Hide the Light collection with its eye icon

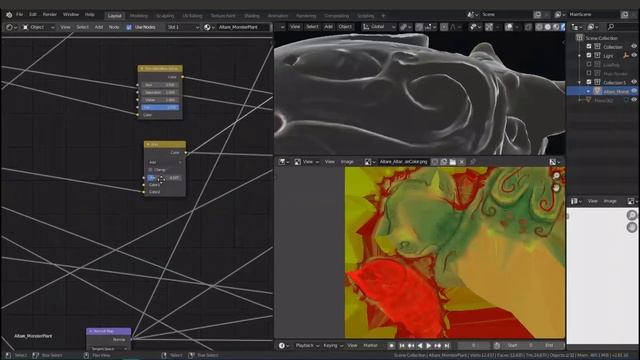coord(634,56)
